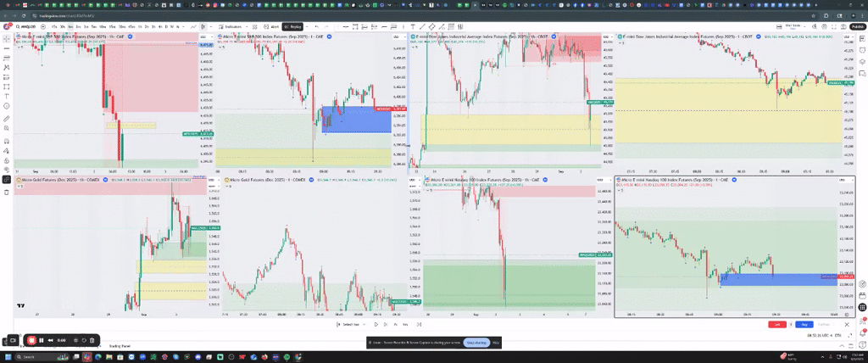Image resolution: width=868 pixels, height=363 pixels.
Task: Click the Publish button
Action: coord(857,26)
